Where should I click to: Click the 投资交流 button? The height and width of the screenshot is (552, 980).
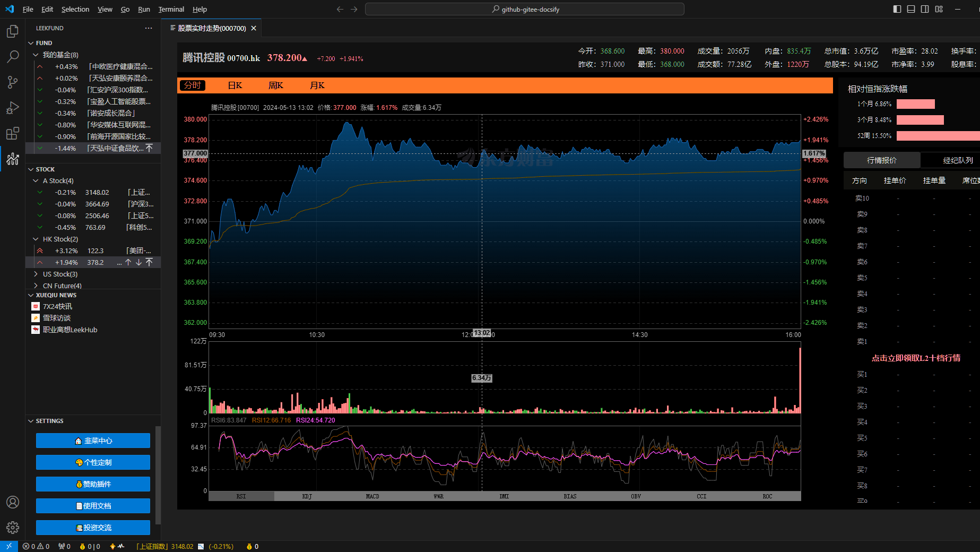coord(93,528)
